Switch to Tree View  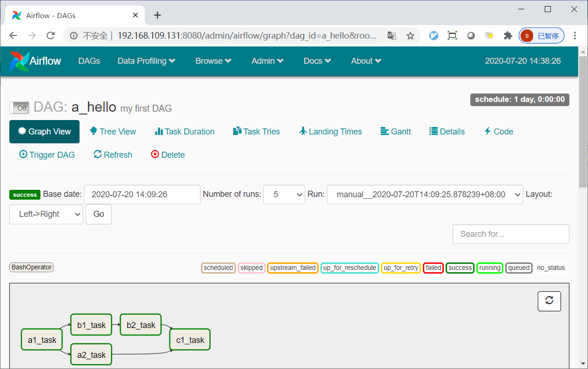pos(113,132)
